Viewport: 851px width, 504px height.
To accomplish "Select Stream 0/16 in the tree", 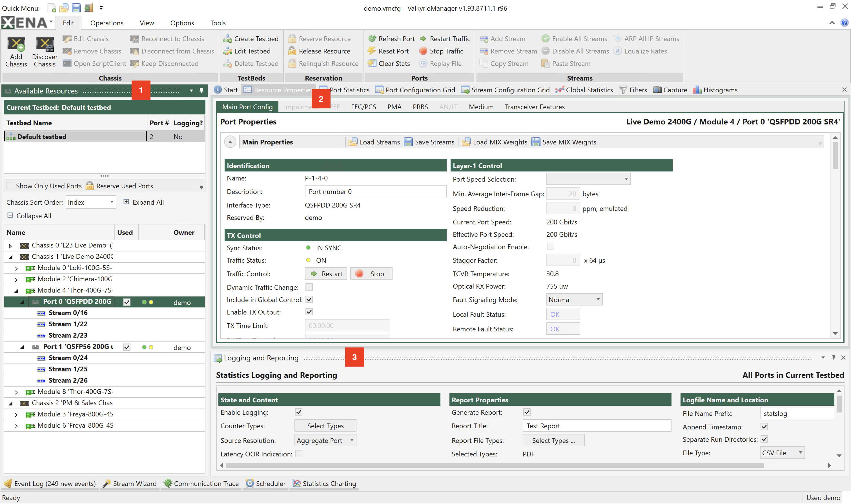I will tap(68, 313).
